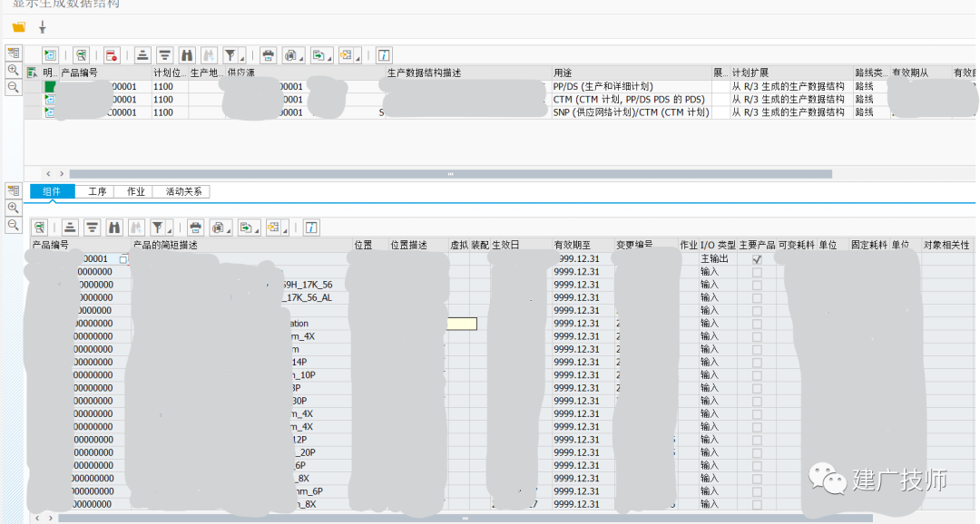Set filter in the upper table toolbar
Image resolution: width=980 pixels, height=524 pixels.
click(x=230, y=55)
